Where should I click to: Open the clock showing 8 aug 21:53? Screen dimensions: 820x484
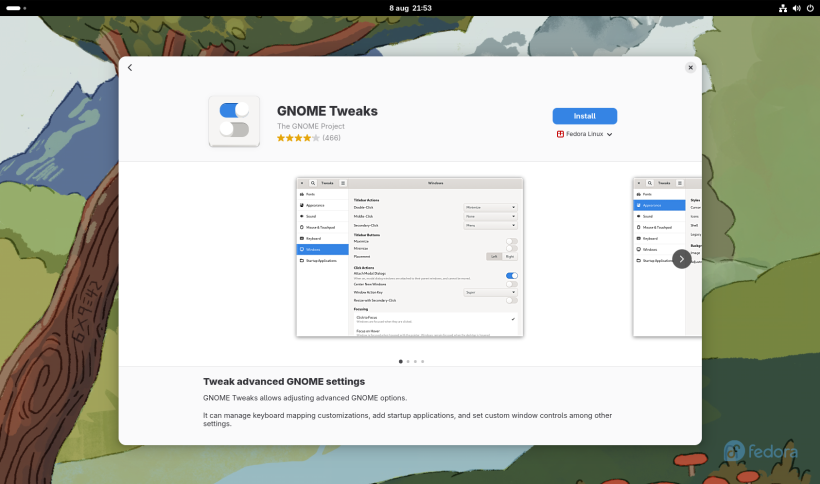pyautogui.click(x=410, y=8)
